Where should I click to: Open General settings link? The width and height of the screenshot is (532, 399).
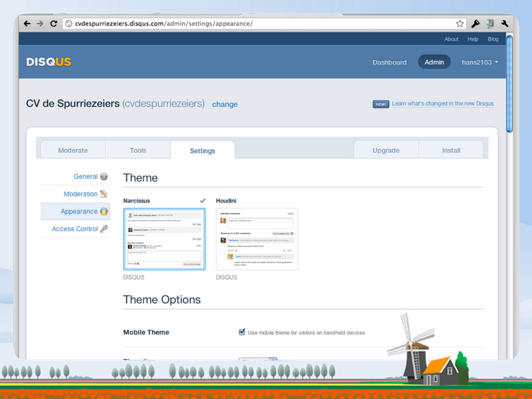click(85, 176)
